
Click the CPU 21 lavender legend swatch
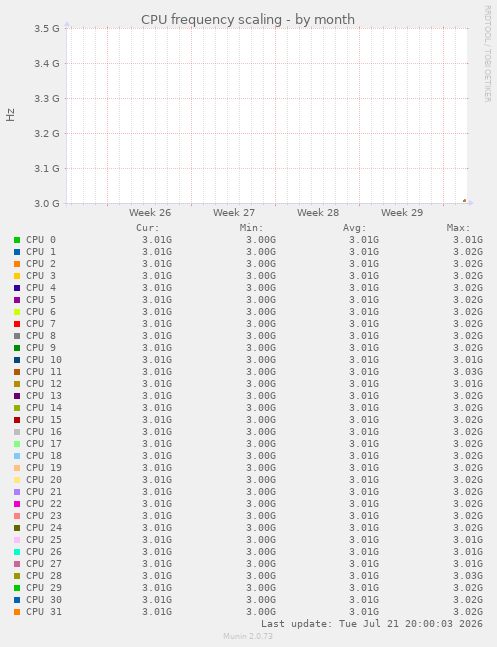point(17,492)
